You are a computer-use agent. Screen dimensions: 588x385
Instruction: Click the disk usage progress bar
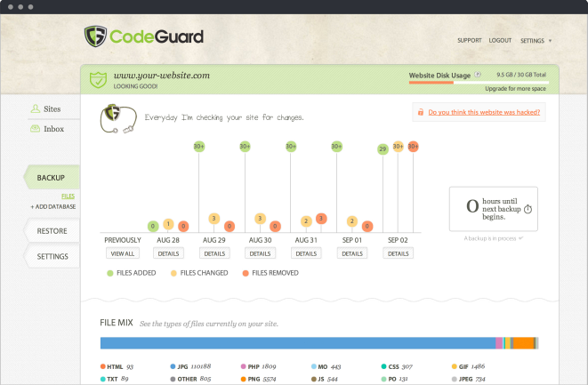click(479, 82)
